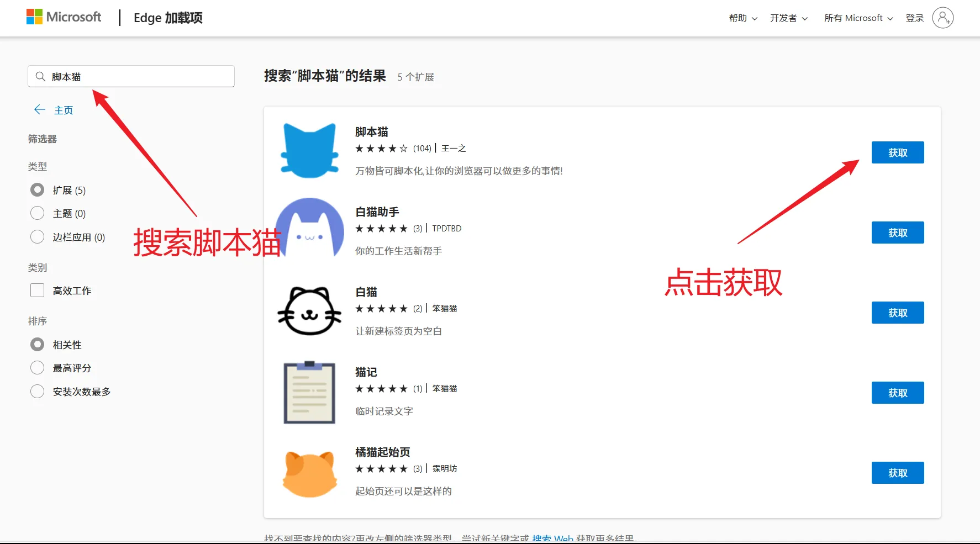Get the 脚本猫 extension
This screenshot has width=980, height=544.
898,152
